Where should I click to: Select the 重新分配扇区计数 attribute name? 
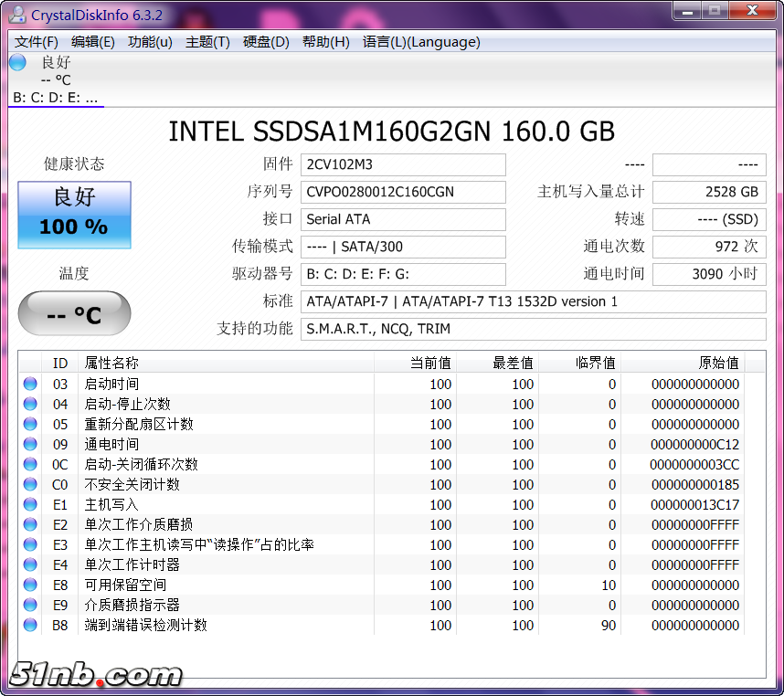pyautogui.click(x=139, y=424)
